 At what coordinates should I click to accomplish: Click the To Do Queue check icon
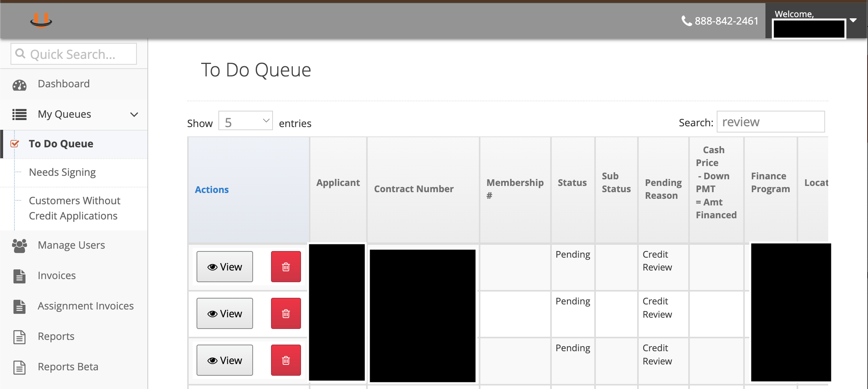14,143
